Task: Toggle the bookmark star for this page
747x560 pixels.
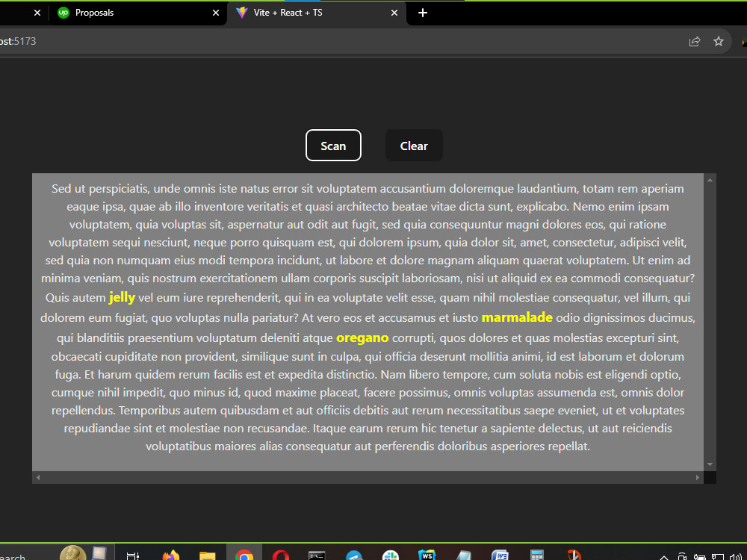Action: click(719, 41)
